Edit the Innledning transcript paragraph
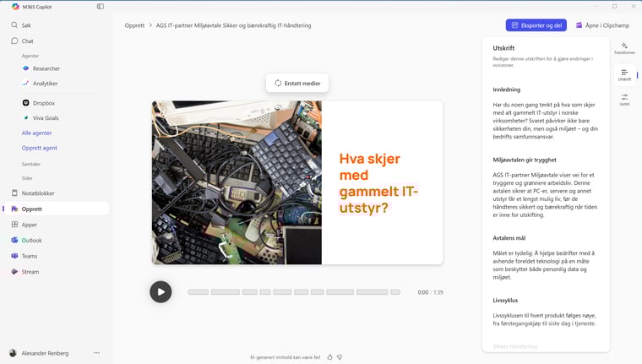Screen dimensions: 642x364 pyautogui.click(x=546, y=121)
